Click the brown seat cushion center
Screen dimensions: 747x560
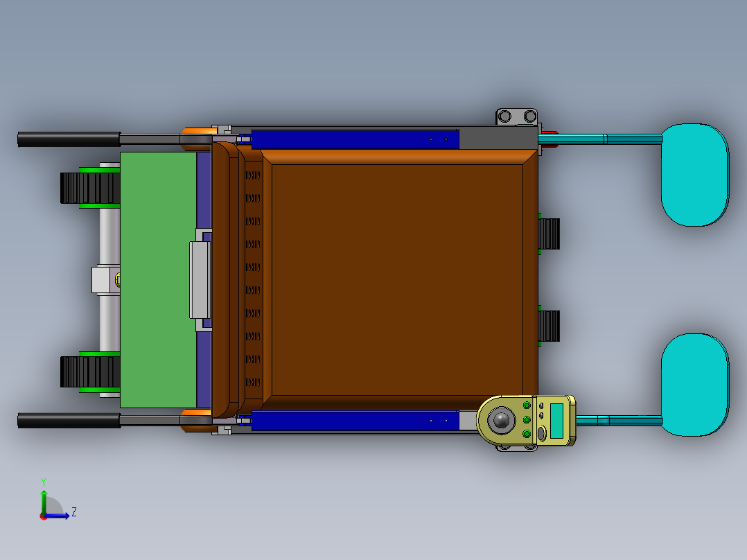coord(397,280)
